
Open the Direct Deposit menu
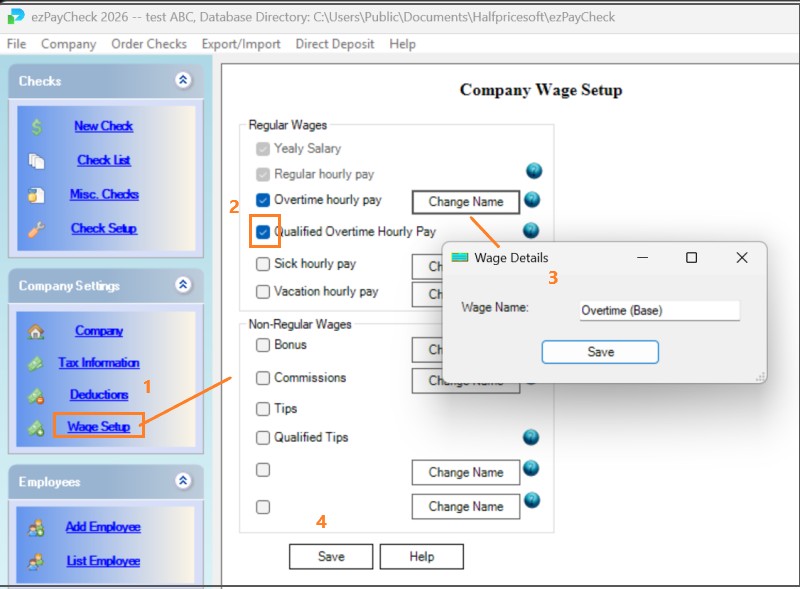point(334,44)
